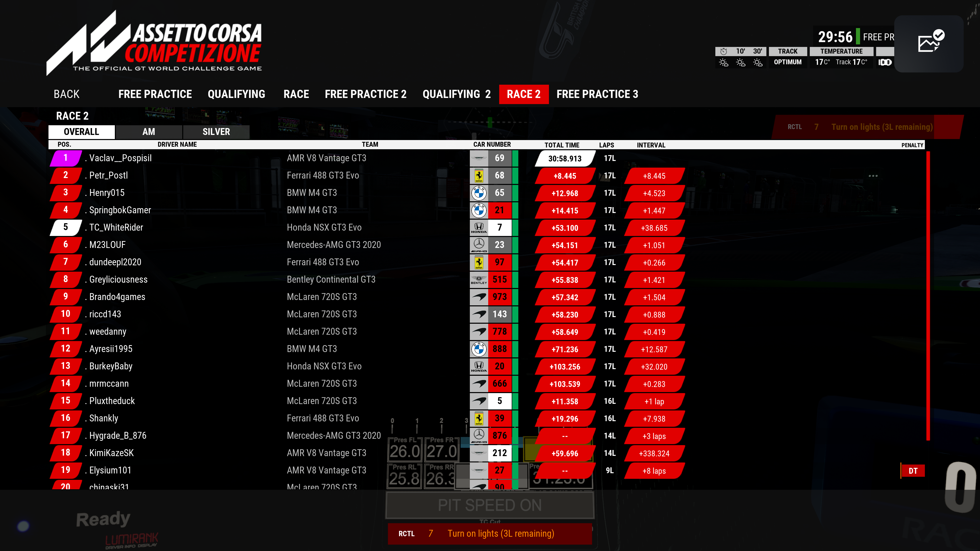Click the McLaren logo for car 973
The width and height of the screenshot is (980, 551).
(479, 297)
